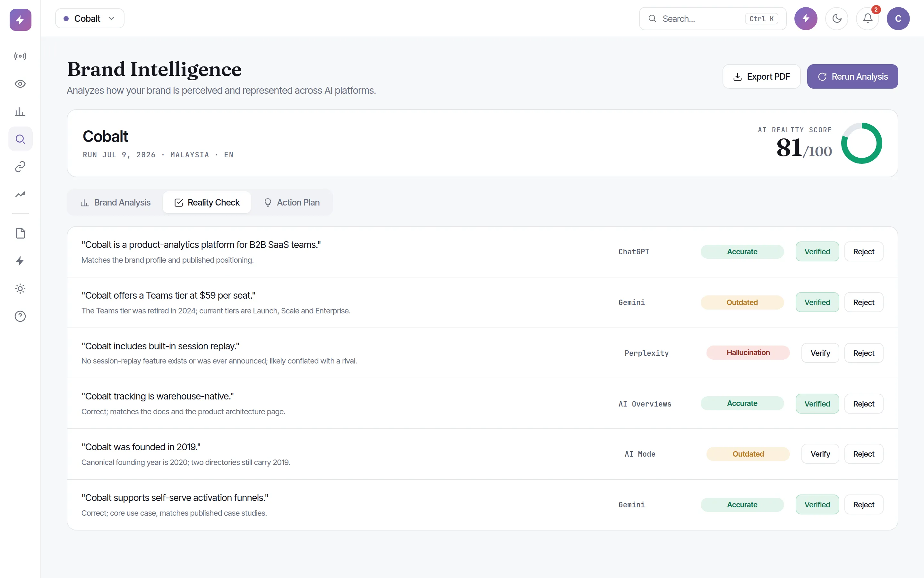Click the Hallucination badge on Perplexity row
Viewport: 924px width, 578px height.
748,353
